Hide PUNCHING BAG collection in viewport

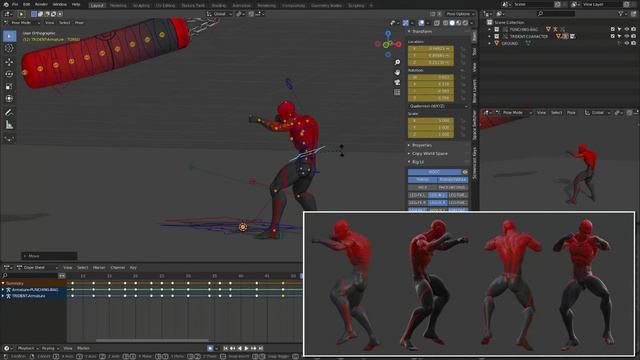click(x=627, y=29)
